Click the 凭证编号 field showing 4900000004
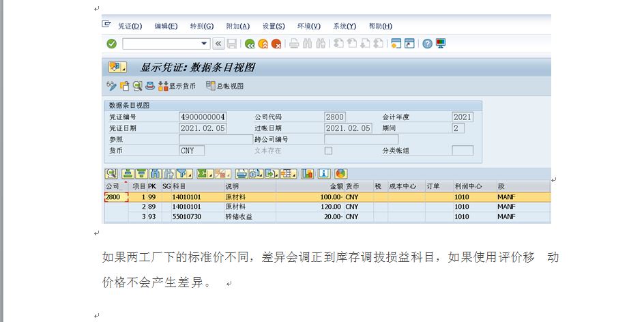 pos(203,117)
